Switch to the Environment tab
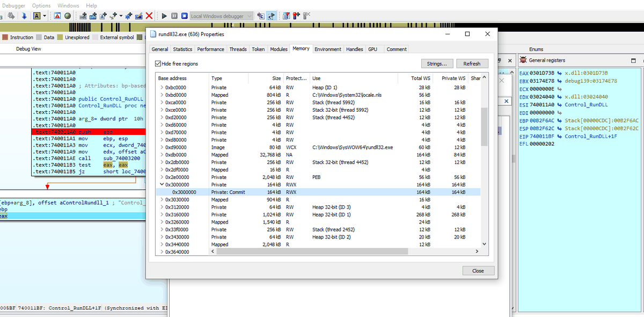This screenshot has height=317, width=644. click(328, 49)
